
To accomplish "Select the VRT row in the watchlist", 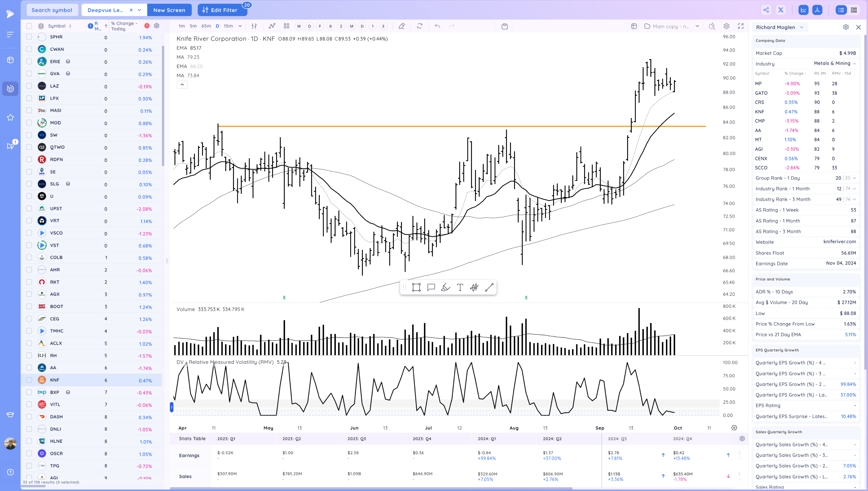I will [91, 221].
